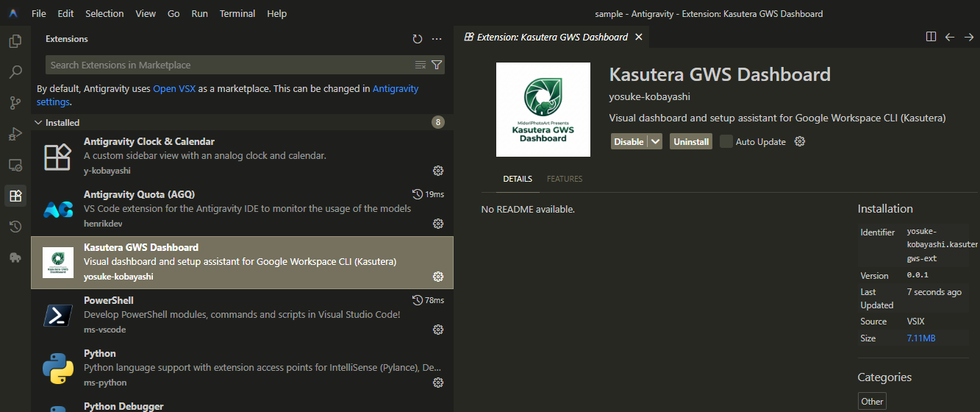Open the Disable button dropdown arrow
The width and height of the screenshot is (980, 412).
[x=656, y=141]
